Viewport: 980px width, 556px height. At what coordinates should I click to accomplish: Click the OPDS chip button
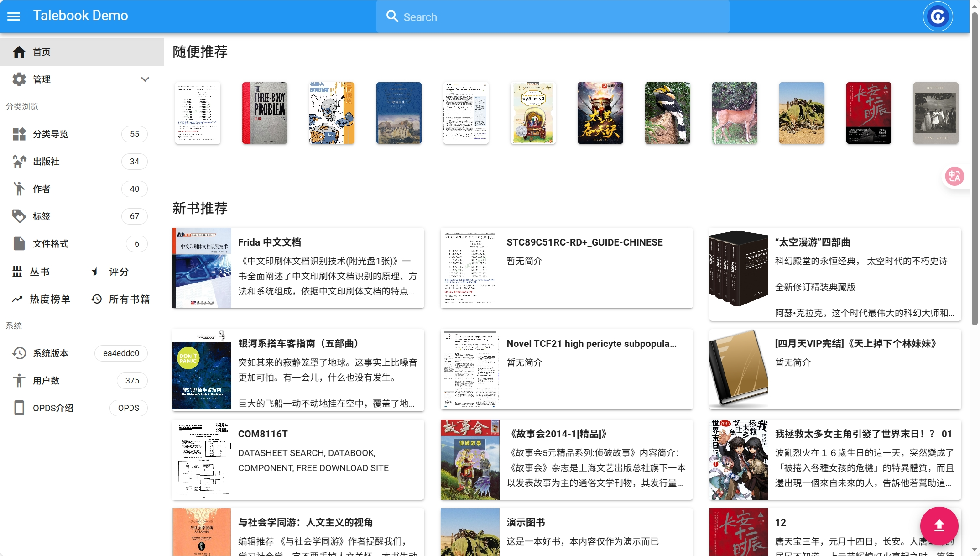128,408
